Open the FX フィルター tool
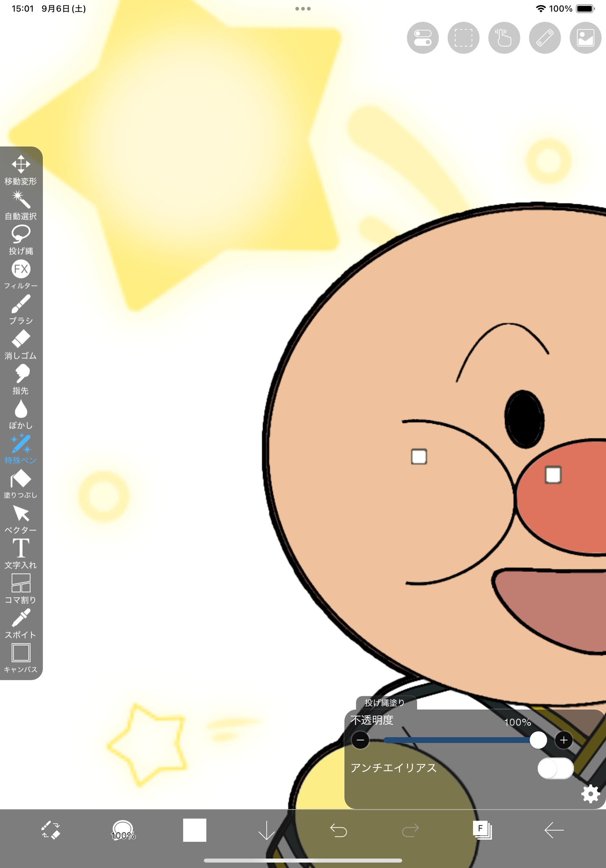The height and width of the screenshot is (868, 606). pyautogui.click(x=21, y=275)
